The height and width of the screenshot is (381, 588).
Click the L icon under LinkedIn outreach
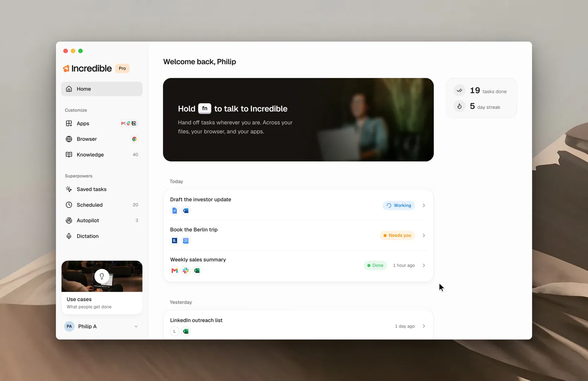pos(174,331)
